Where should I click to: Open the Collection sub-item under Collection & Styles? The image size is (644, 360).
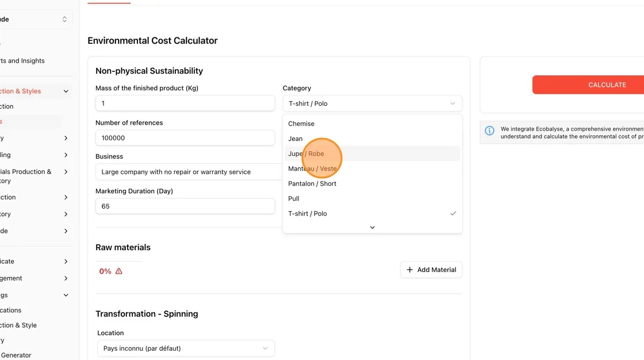point(7,106)
